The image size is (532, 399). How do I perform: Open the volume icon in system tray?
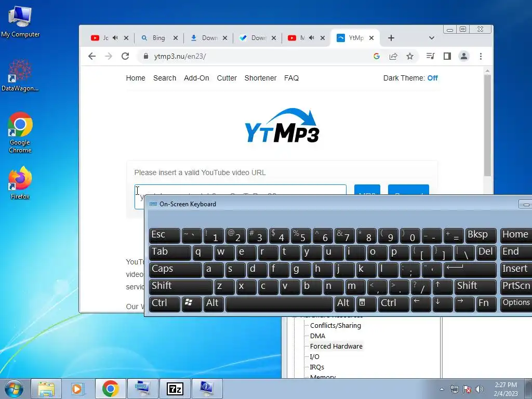click(x=479, y=389)
